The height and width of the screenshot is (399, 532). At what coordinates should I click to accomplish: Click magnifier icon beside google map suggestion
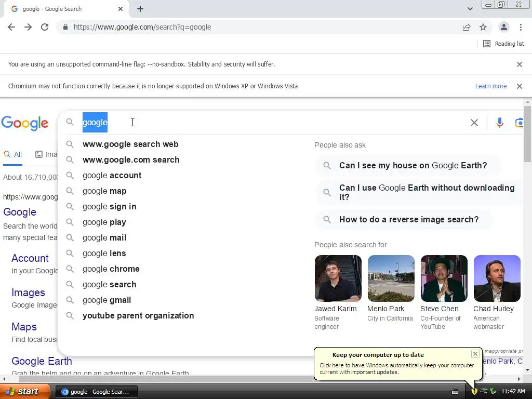click(x=70, y=191)
